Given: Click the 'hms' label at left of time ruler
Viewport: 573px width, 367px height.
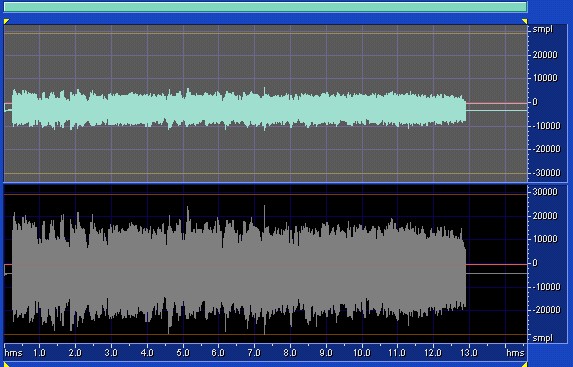Looking at the screenshot, I should tap(14, 353).
